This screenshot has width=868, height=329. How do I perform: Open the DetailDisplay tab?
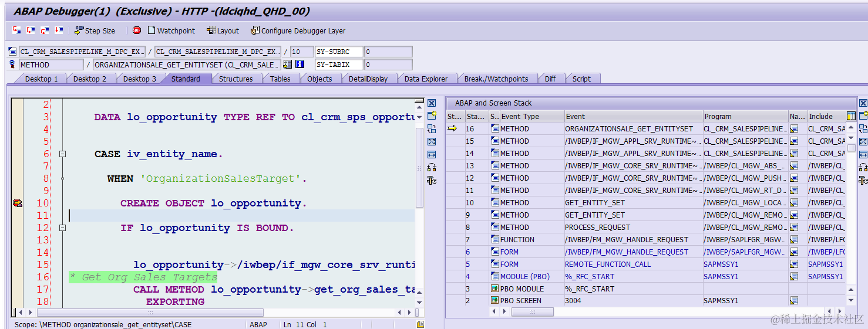pyautogui.click(x=368, y=79)
